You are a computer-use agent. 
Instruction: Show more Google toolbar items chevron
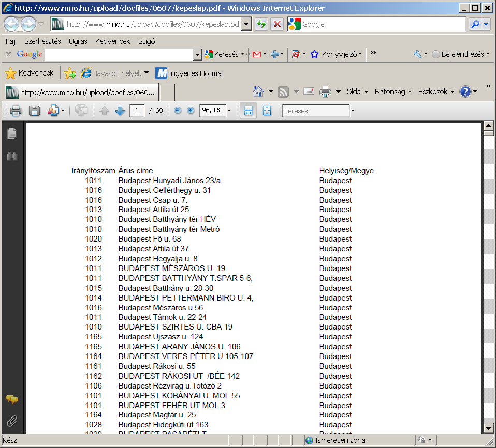pos(373,53)
